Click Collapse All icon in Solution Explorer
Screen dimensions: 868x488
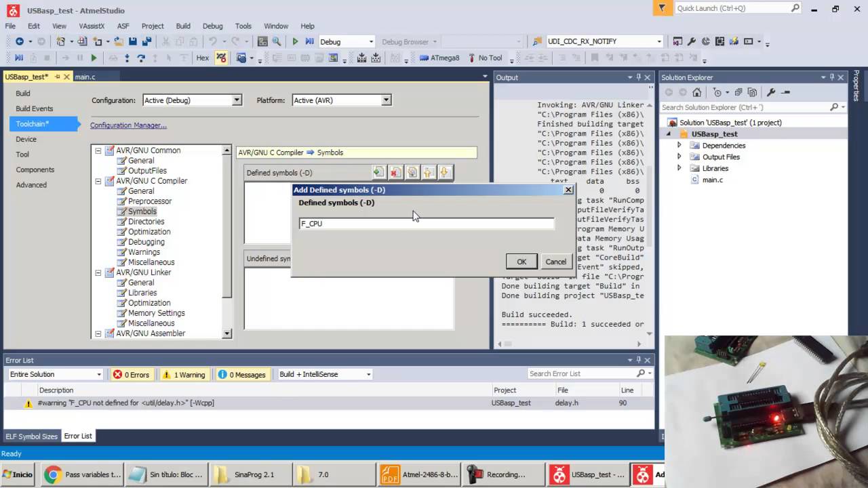click(738, 92)
